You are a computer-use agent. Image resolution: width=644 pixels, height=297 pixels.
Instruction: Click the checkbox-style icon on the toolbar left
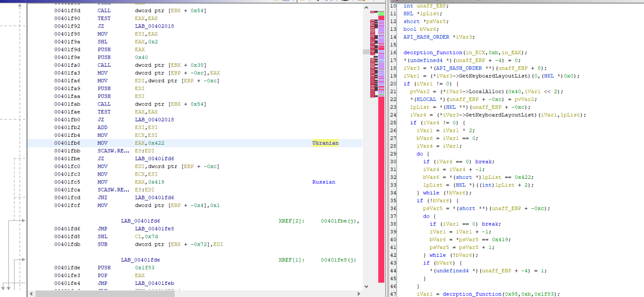(x=276, y=1)
